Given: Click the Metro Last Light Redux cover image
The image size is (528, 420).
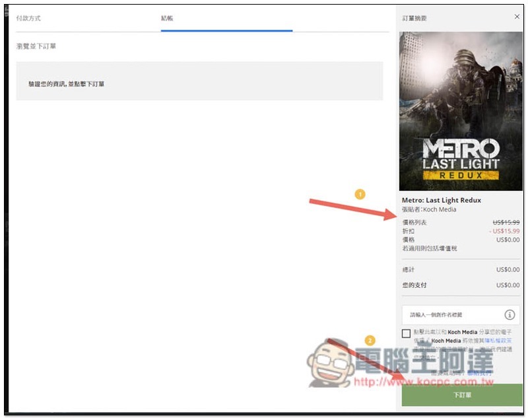Looking at the screenshot, I should [461, 111].
